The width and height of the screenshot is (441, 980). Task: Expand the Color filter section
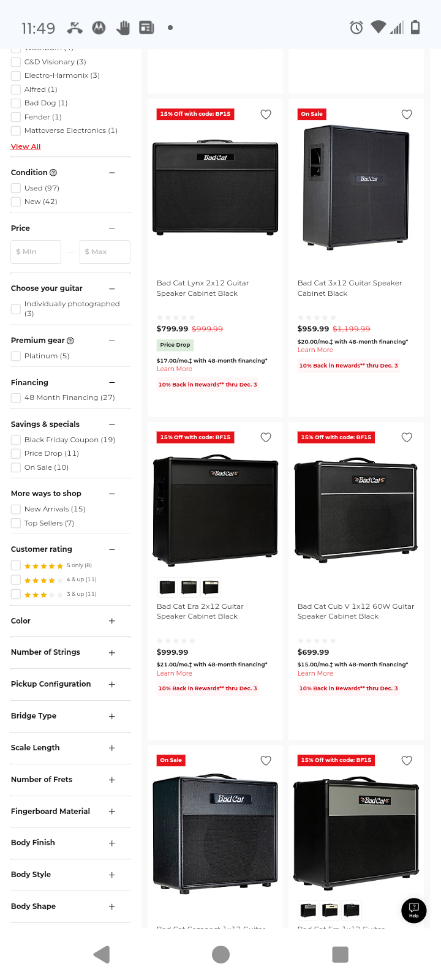[112, 621]
